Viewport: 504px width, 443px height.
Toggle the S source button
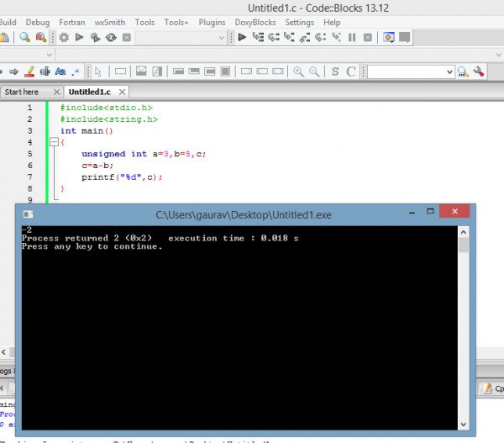335,72
